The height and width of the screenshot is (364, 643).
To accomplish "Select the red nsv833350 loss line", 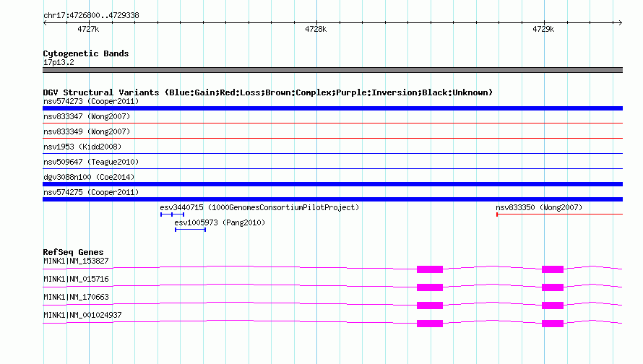I will (559, 214).
